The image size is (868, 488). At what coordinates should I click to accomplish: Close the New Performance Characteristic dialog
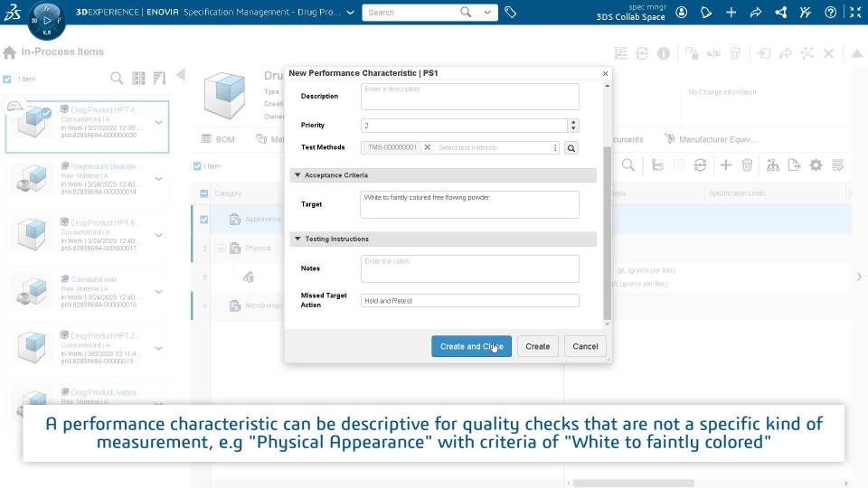[605, 73]
